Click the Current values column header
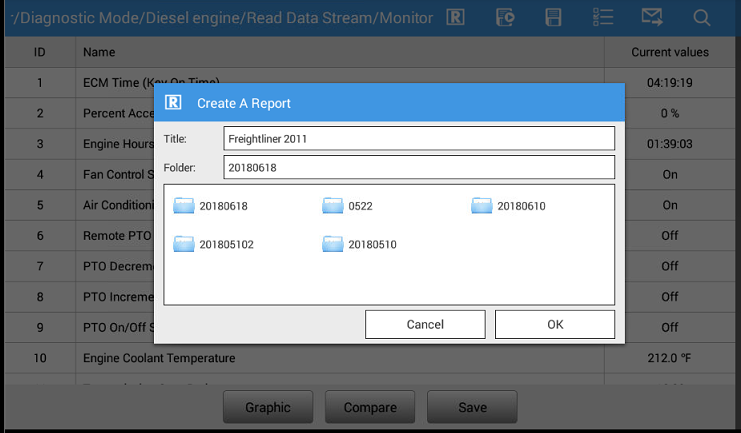The image size is (741, 433). [670, 52]
